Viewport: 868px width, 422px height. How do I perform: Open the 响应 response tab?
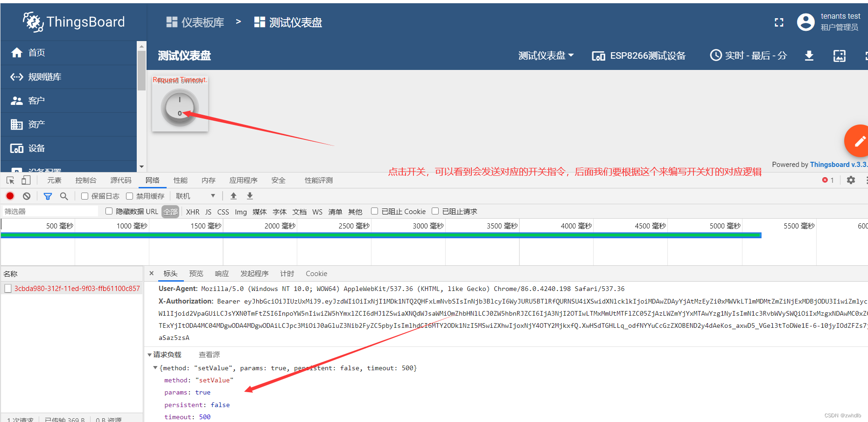pyautogui.click(x=222, y=274)
